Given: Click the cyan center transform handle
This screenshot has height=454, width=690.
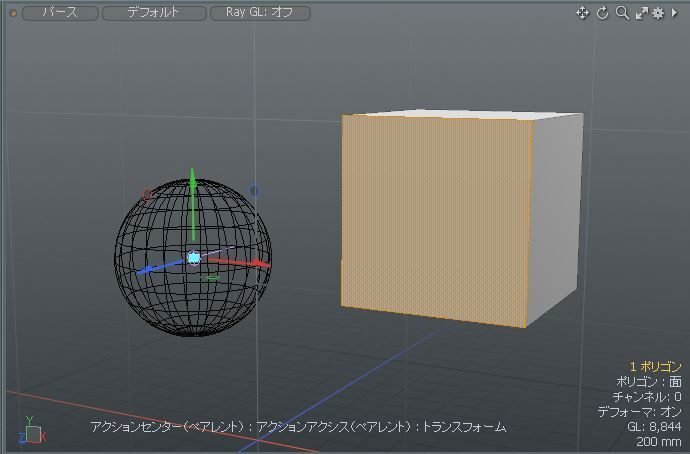Looking at the screenshot, I should 194,258.
